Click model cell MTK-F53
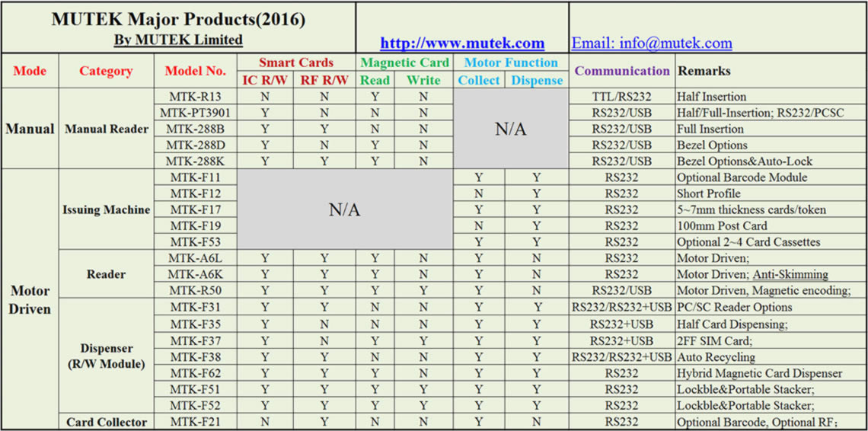 pyautogui.click(x=196, y=242)
